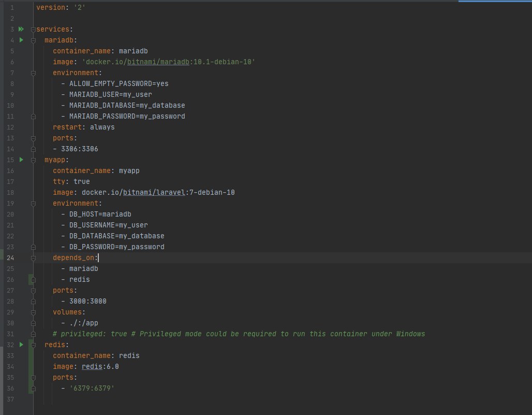Click container_name: redis line
Screen dimensions: 532x415
[96, 355]
